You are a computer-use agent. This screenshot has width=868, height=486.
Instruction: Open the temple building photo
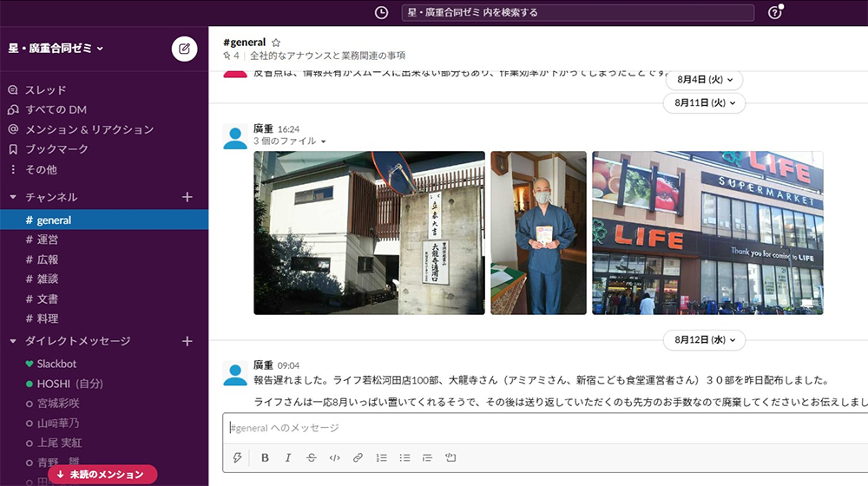point(369,233)
